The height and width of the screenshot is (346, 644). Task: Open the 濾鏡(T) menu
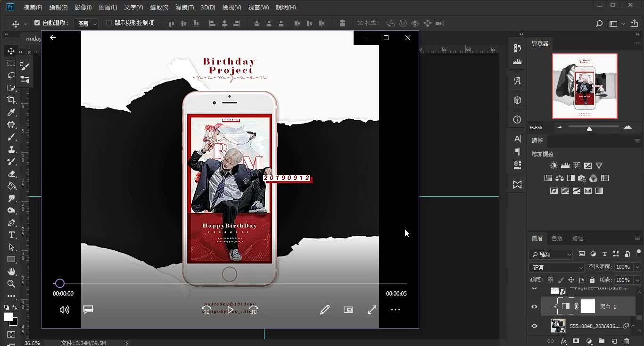click(x=184, y=8)
